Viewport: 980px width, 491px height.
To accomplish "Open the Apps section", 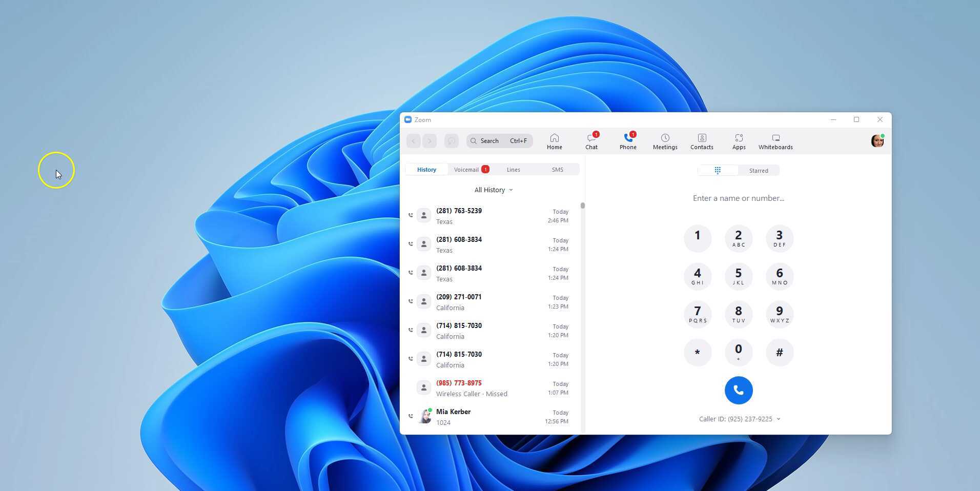I will click(739, 141).
